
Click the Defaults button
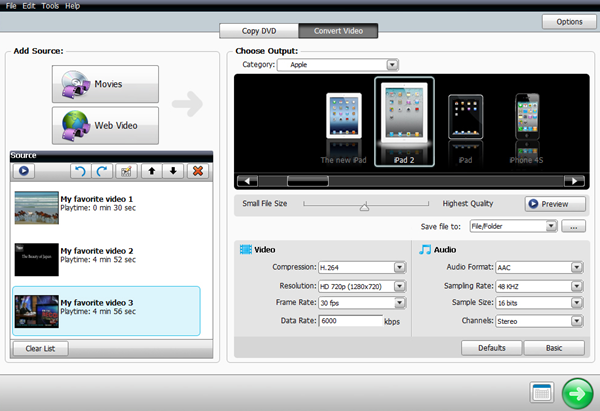coord(492,348)
